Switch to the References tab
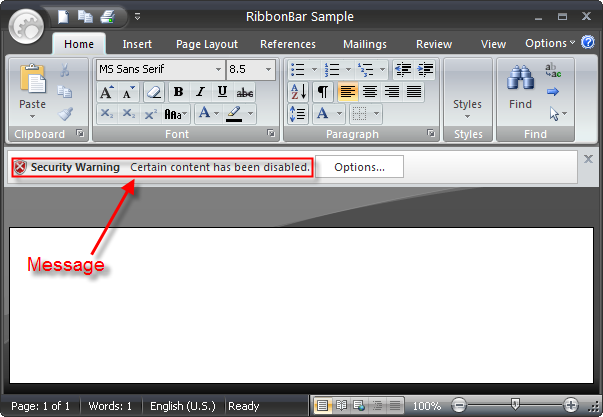Screen dimensions: 603x417 (x=288, y=44)
